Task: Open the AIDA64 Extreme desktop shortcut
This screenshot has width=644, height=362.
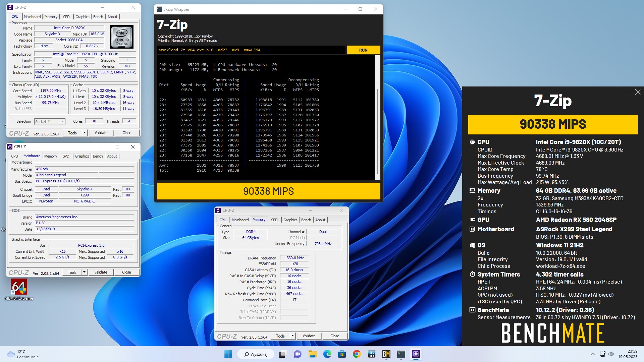Action: click(x=19, y=289)
